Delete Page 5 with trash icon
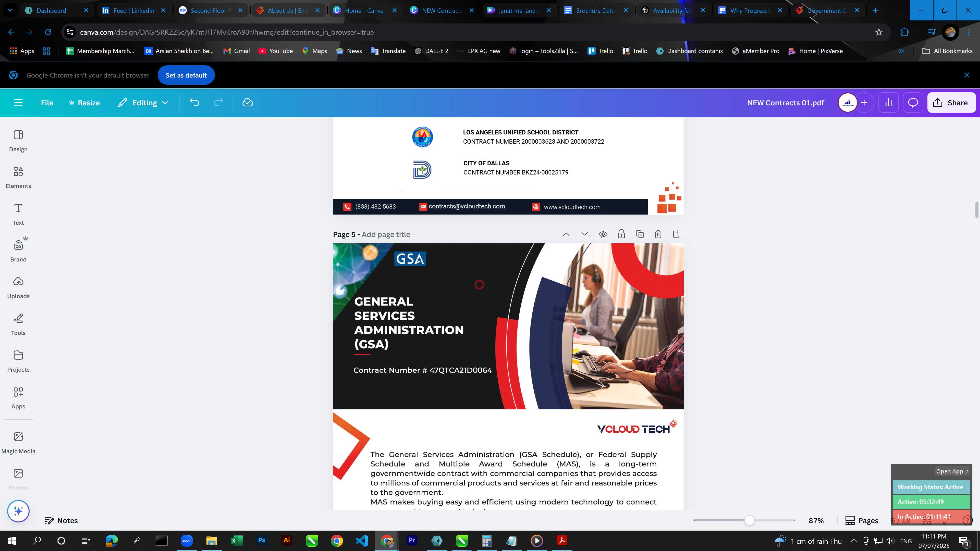 coord(658,234)
